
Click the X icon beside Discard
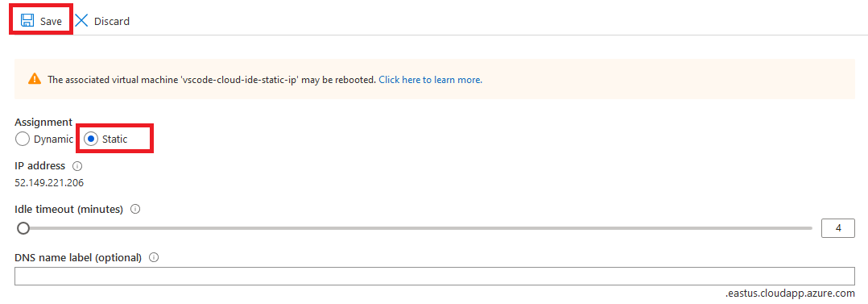click(81, 21)
